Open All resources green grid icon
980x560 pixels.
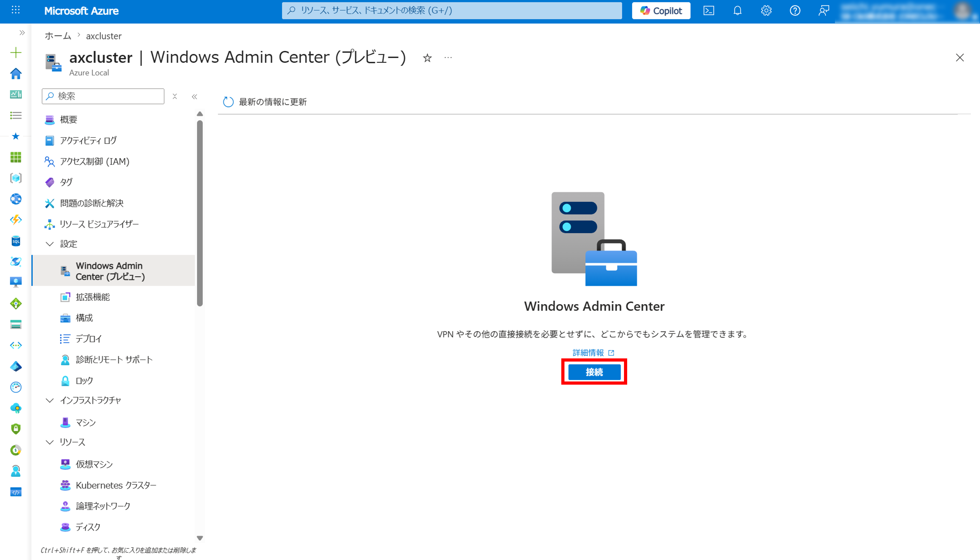click(16, 157)
